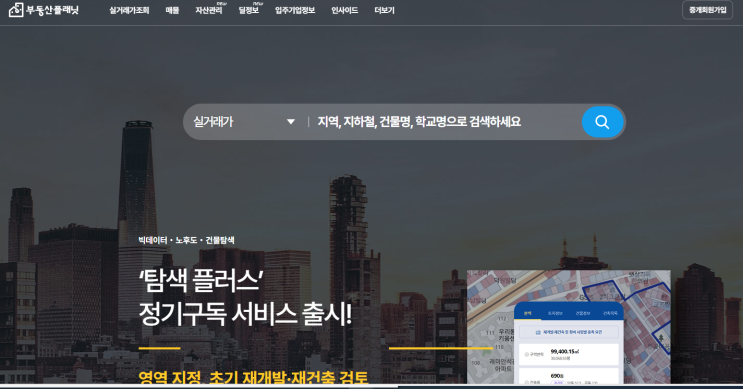Open the 딜정보 menu

point(249,10)
